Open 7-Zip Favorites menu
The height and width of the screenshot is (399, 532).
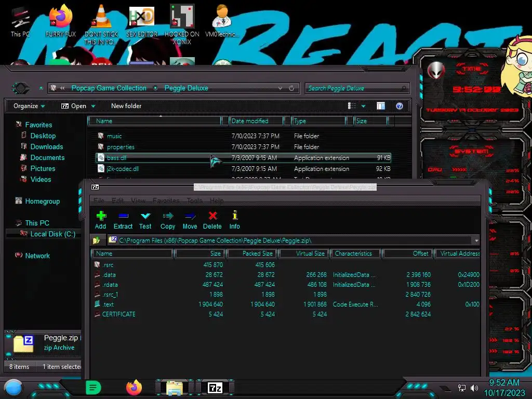(x=166, y=201)
